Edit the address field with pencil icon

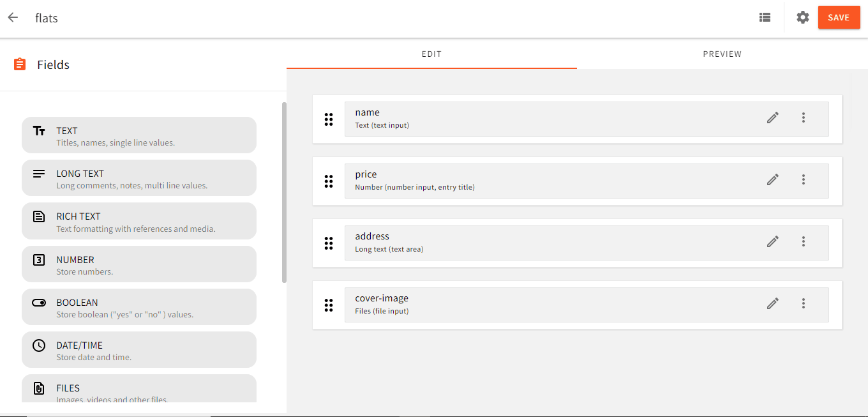click(x=772, y=241)
